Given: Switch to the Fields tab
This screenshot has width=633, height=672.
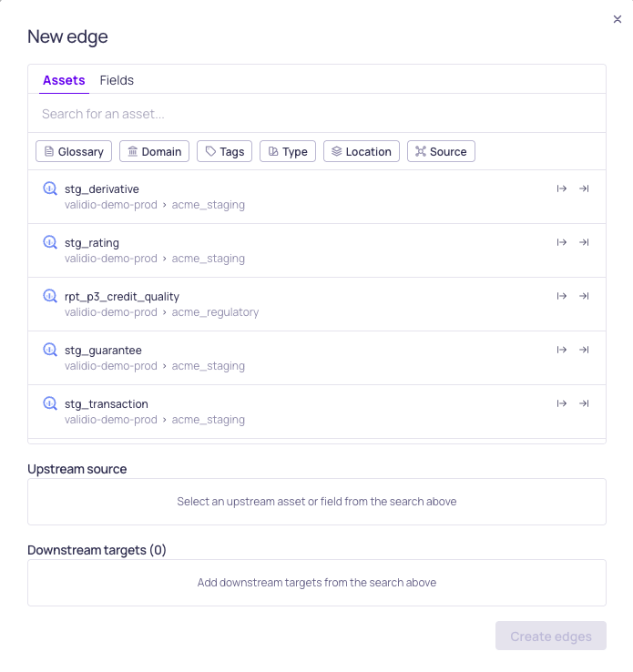Looking at the screenshot, I should click(117, 80).
